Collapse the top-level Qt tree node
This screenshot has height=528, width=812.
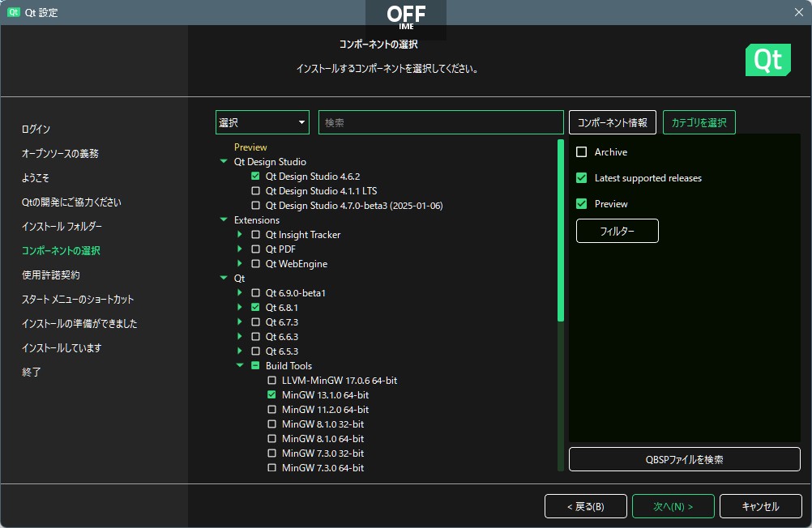(x=224, y=278)
